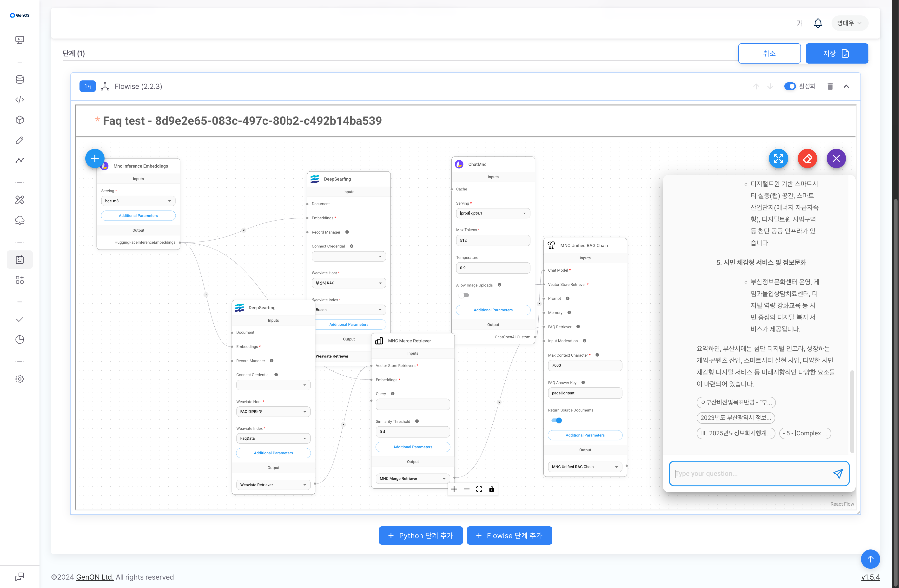Click the blue plus add-node button
The image size is (899, 588).
pyautogui.click(x=95, y=159)
